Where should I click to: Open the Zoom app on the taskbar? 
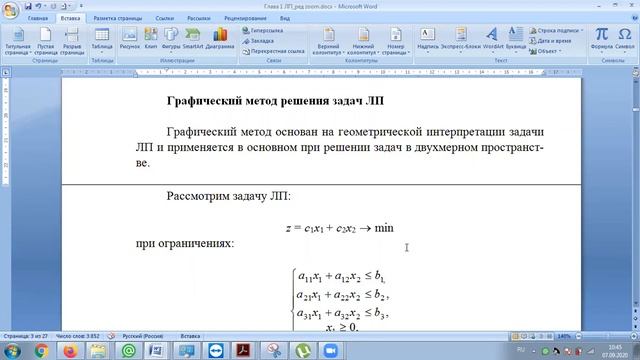point(330,351)
